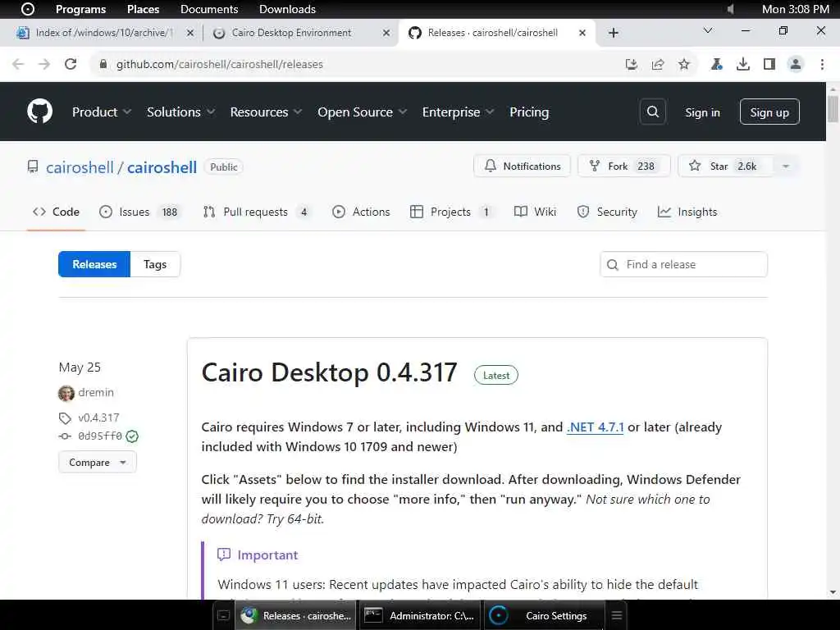Star the repository
This screenshot has width=840, height=630.
point(725,166)
